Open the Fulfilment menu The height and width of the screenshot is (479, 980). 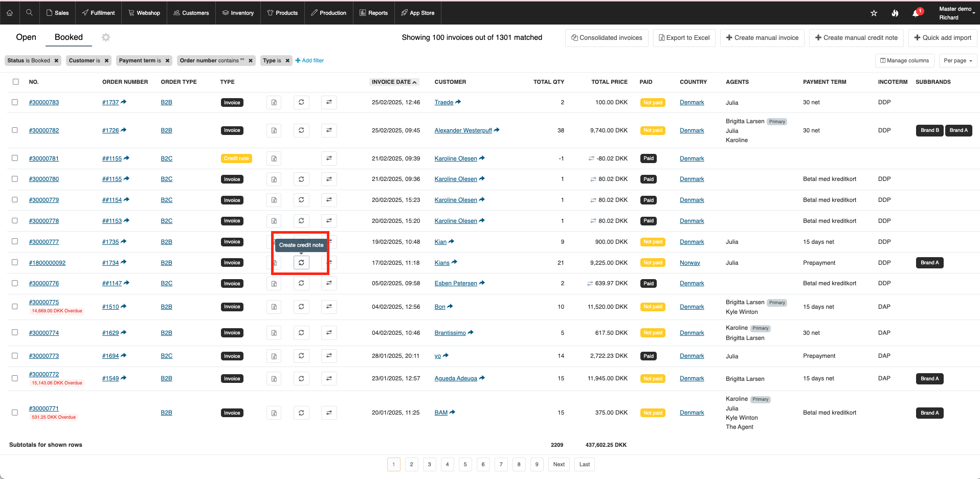coord(99,13)
